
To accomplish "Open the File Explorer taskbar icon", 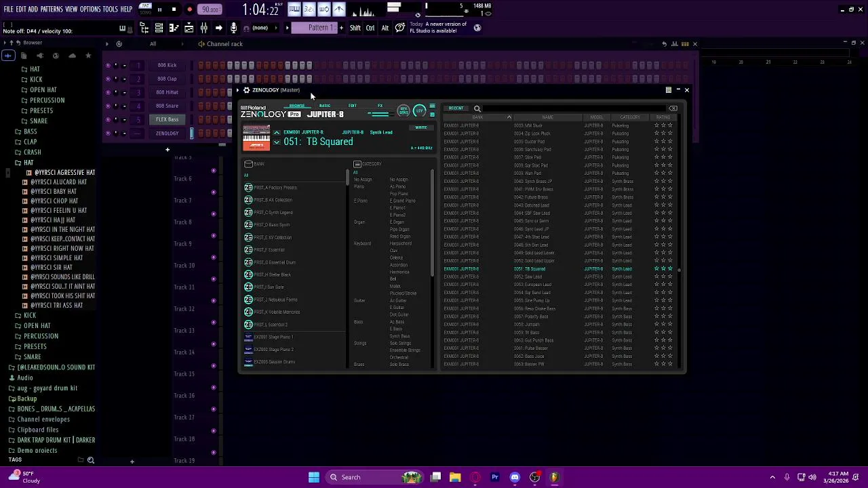I will point(455,477).
